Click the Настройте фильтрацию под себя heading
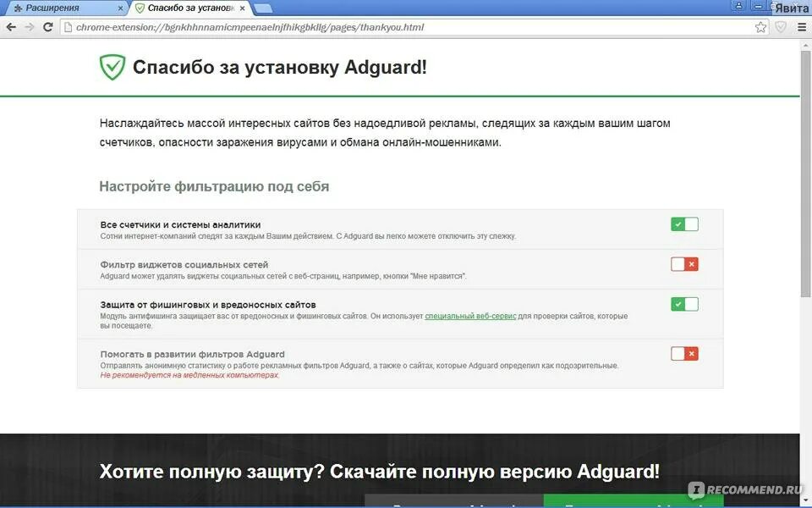Screen dimensions: 812x508 pos(214,186)
